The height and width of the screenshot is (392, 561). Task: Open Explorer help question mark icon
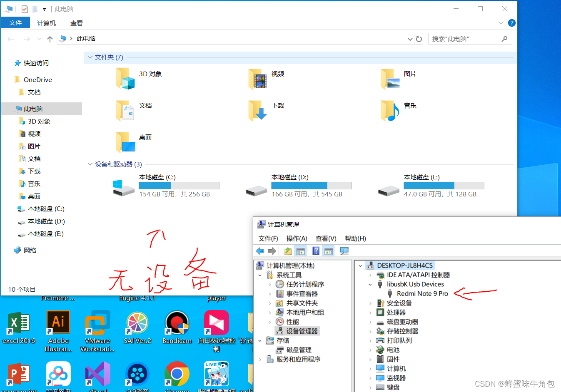click(512, 23)
